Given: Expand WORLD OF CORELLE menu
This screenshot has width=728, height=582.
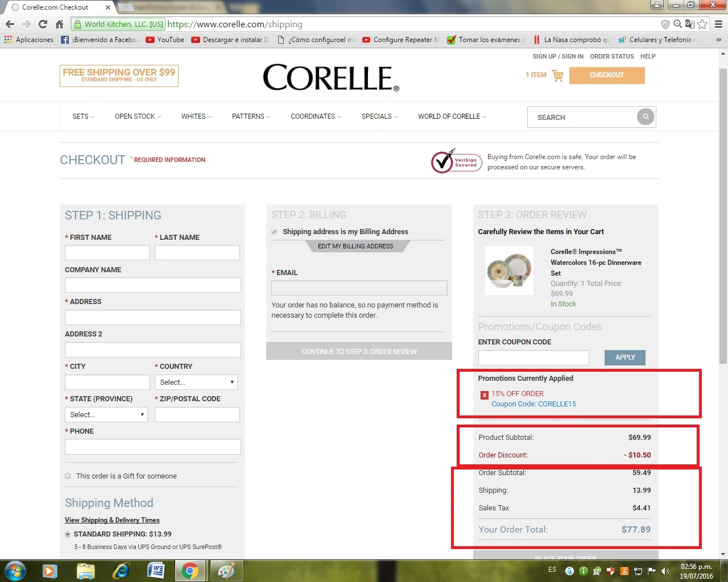Looking at the screenshot, I should 452,117.
